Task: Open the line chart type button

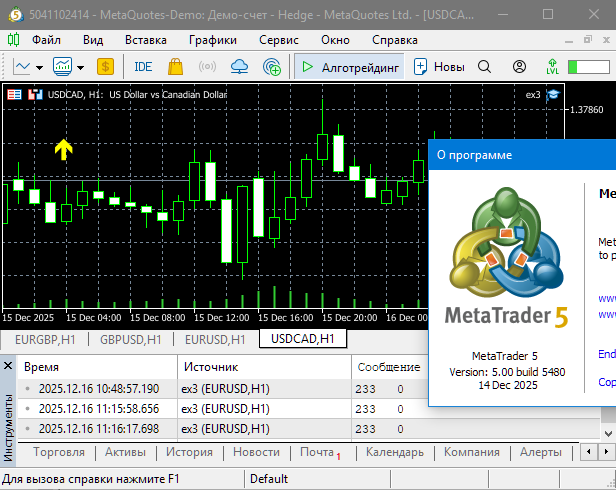Action: click(22, 67)
